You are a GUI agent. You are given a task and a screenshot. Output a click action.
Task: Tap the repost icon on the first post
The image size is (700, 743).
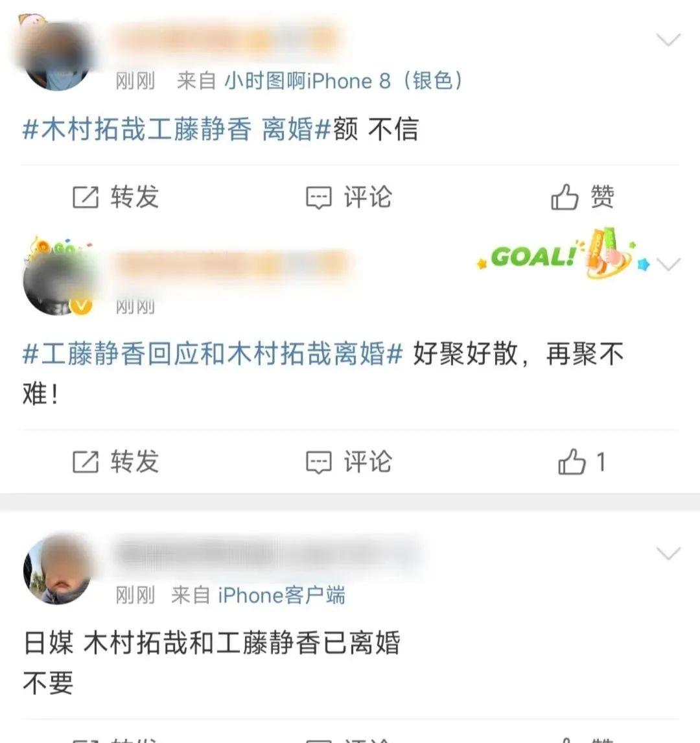[86, 197]
